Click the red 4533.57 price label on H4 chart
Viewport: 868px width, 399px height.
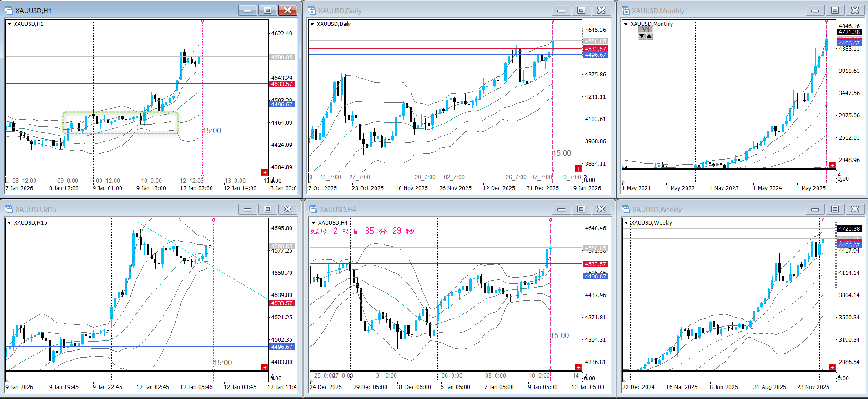(595, 264)
